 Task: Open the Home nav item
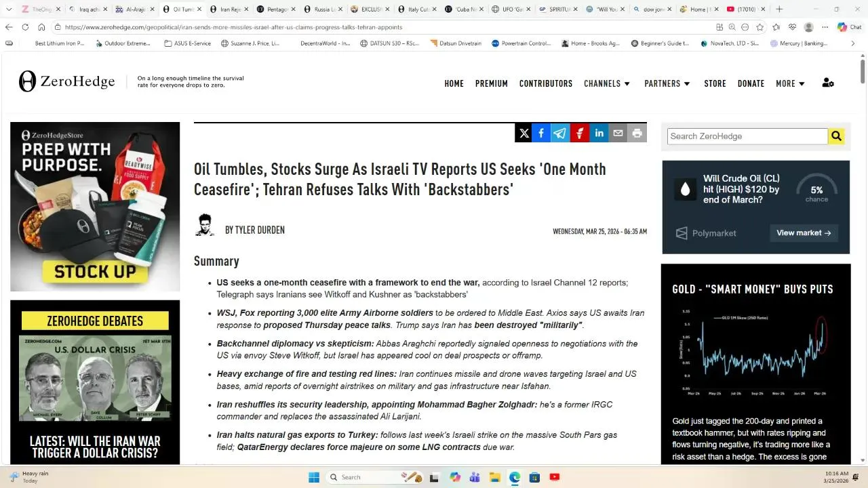[x=454, y=83]
